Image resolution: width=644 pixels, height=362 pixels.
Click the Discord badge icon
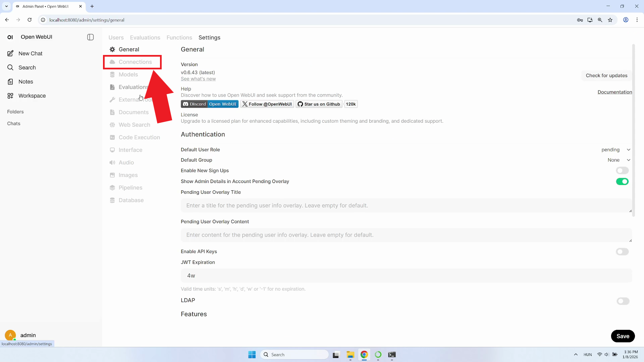coord(185,104)
